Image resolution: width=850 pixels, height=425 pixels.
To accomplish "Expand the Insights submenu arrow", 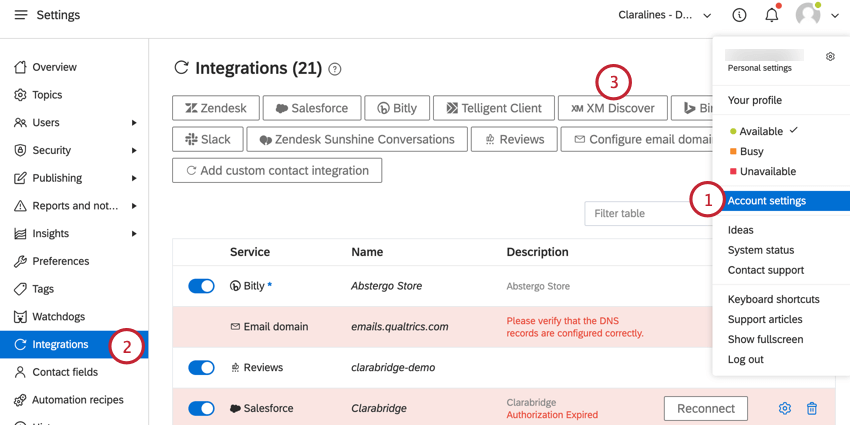I will [x=134, y=234].
